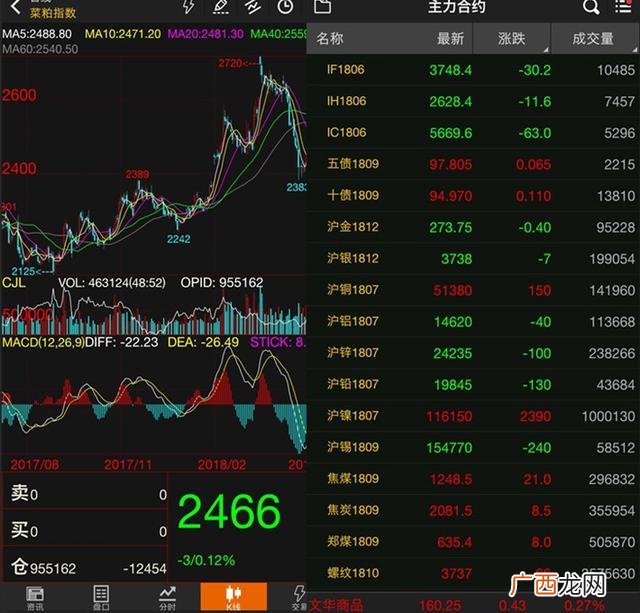Open the 沪金1812 gold contract
640x613 pixels.
[473, 227]
